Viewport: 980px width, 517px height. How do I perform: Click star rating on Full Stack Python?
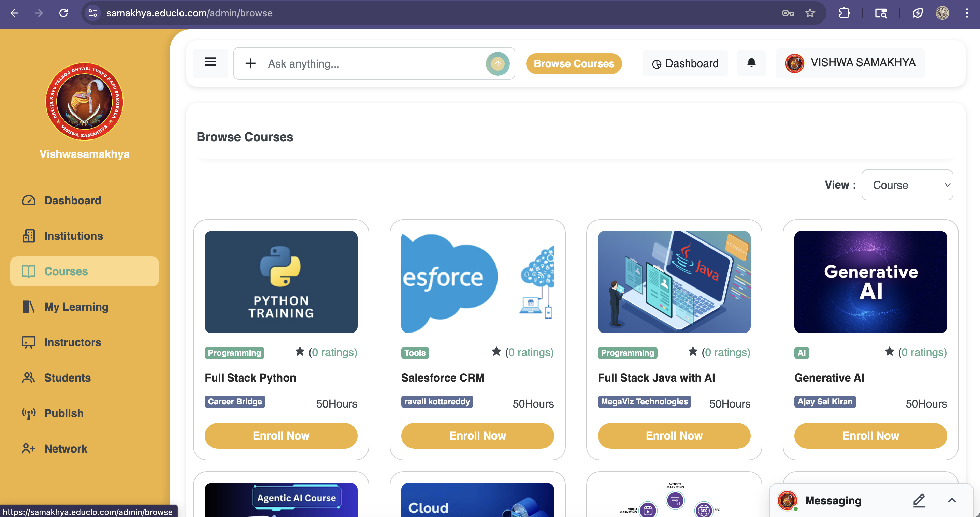tap(300, 352)
